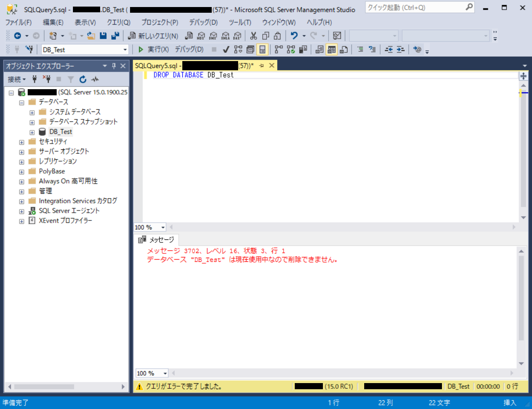
Task: Increase the line indent
Action: [400, 50]
